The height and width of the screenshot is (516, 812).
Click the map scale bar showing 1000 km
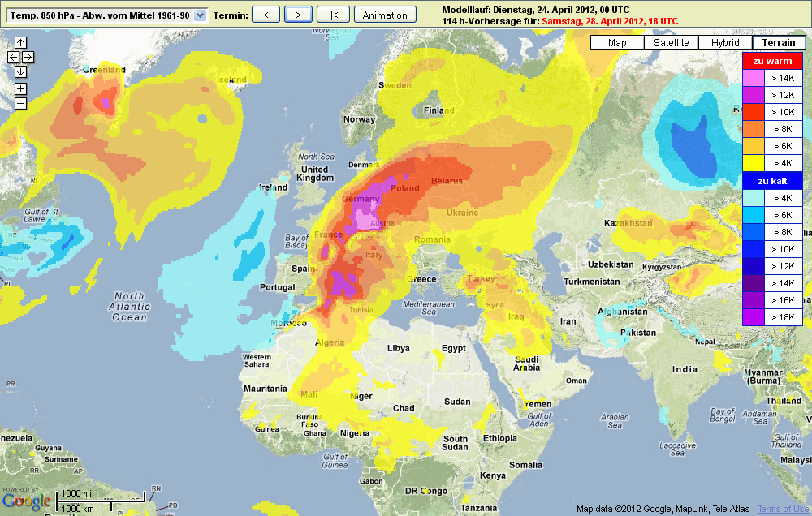101,501
